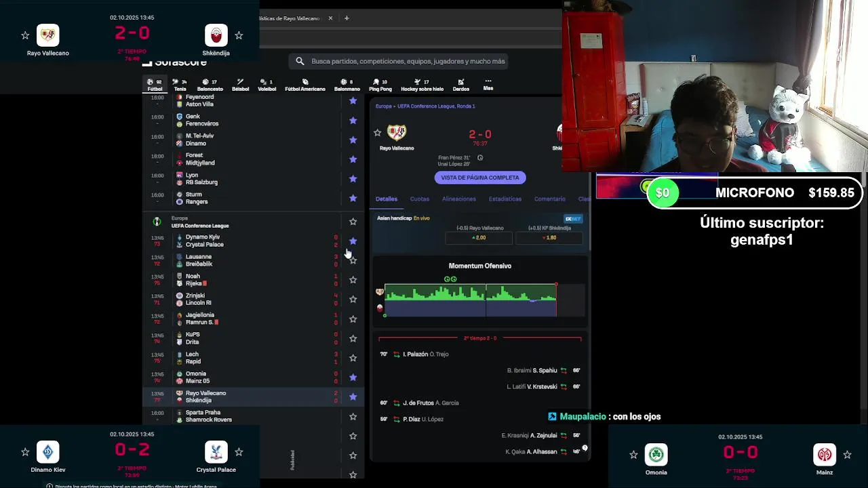
Task: Open the Más sports dropdown
Action: click(x=488, y=85)
